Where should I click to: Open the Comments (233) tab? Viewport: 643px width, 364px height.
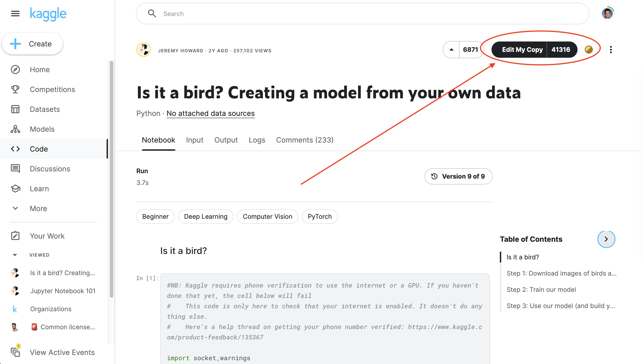[305, 140]
